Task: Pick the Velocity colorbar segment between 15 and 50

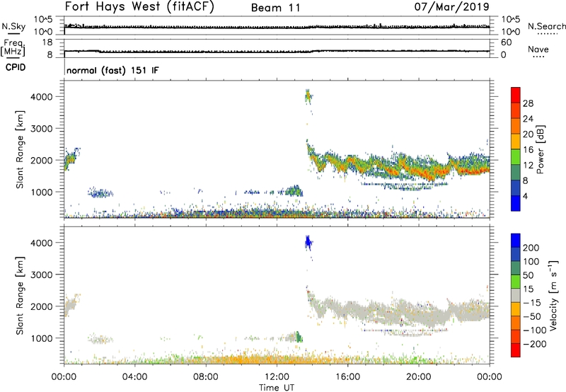Action: point(516,282)
